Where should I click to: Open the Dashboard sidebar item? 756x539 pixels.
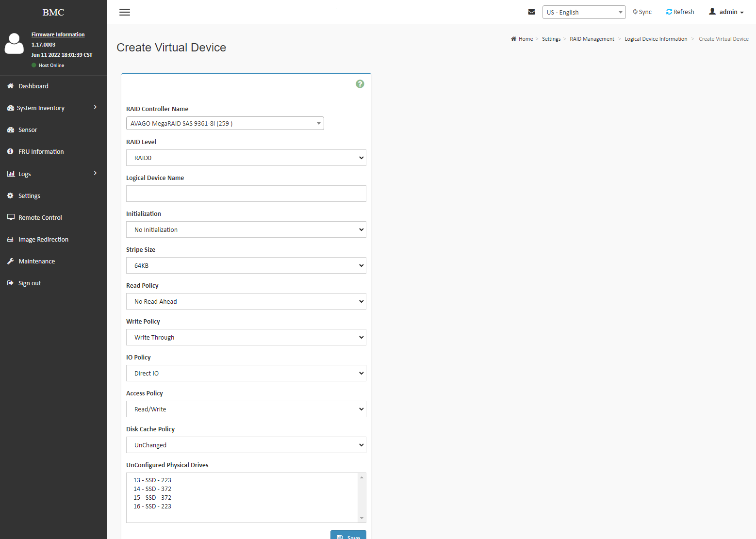pos(33,86)
